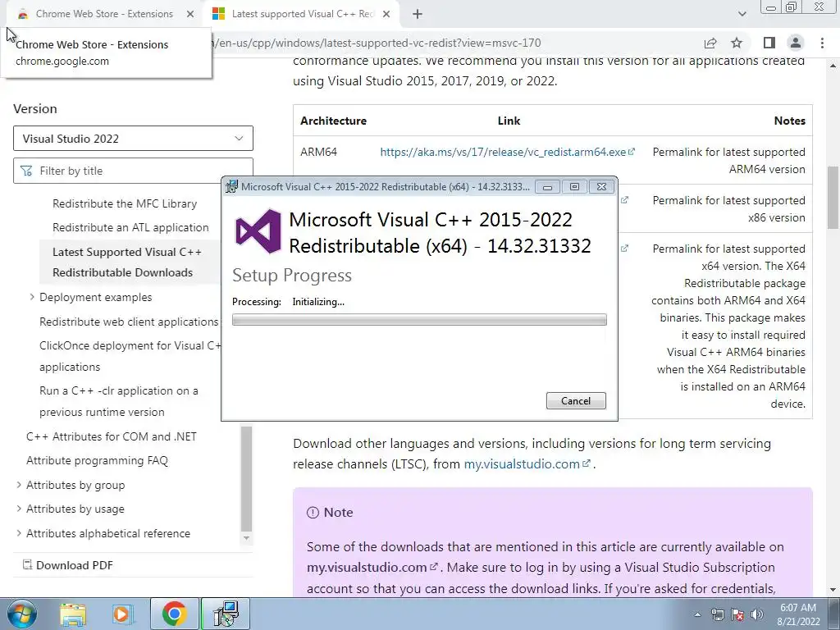Open Redistribute the MFC Library
Image resolution: width=840 pixels, height=630 pixels.
pos(125,203)
